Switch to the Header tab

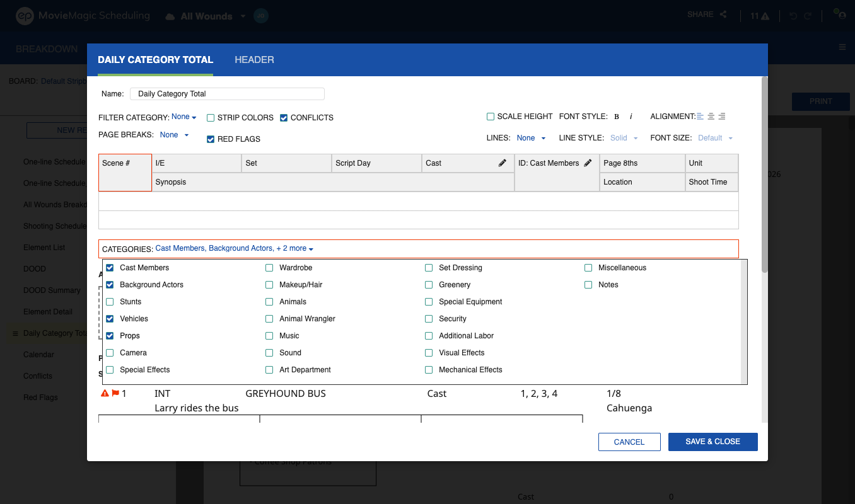click(254, 60)
